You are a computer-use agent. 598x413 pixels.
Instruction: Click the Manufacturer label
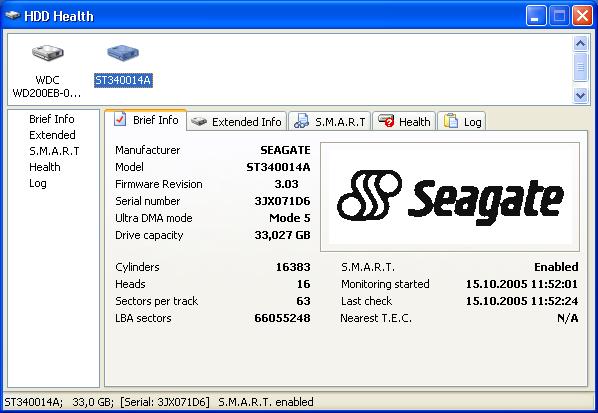point(148,150)
